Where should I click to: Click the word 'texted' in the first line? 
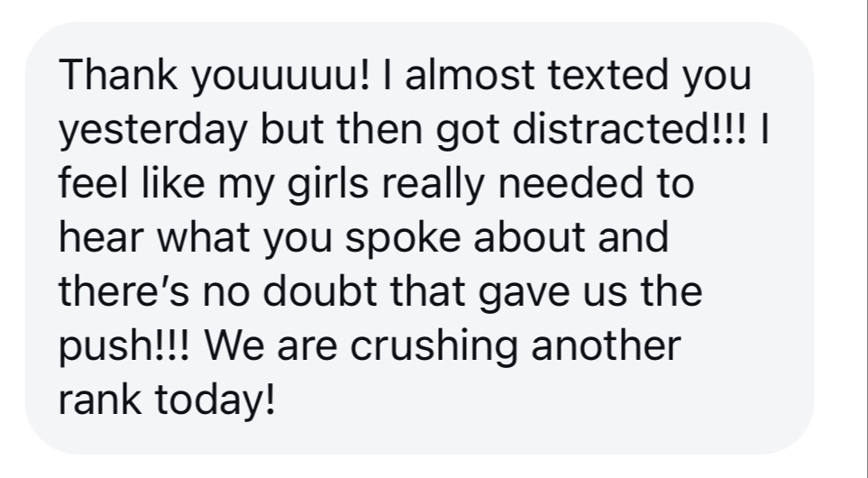608,75
